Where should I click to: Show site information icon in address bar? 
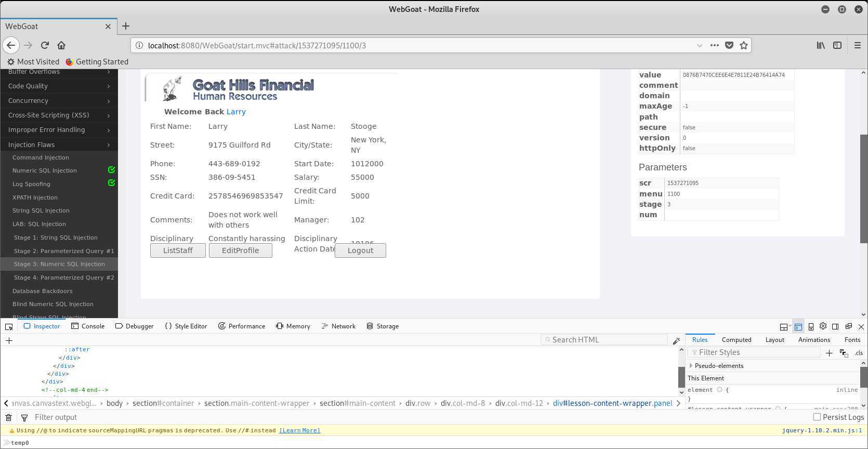[139, 45]
